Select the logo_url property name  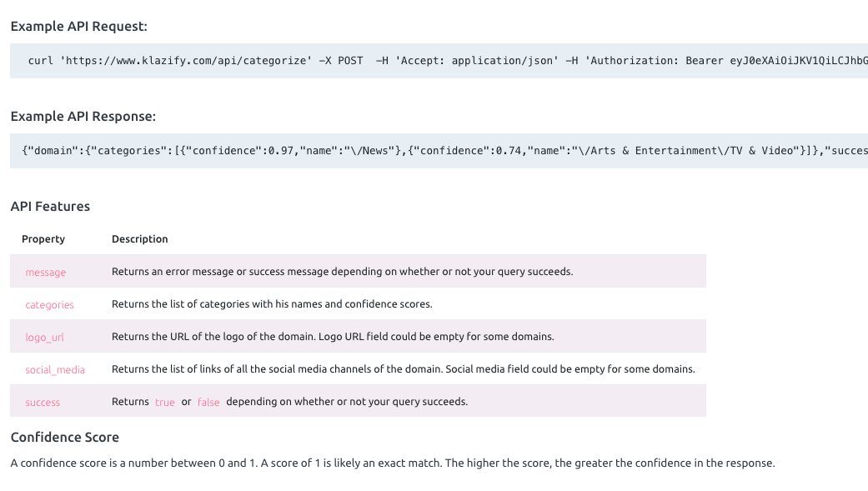tap(45, 338)
